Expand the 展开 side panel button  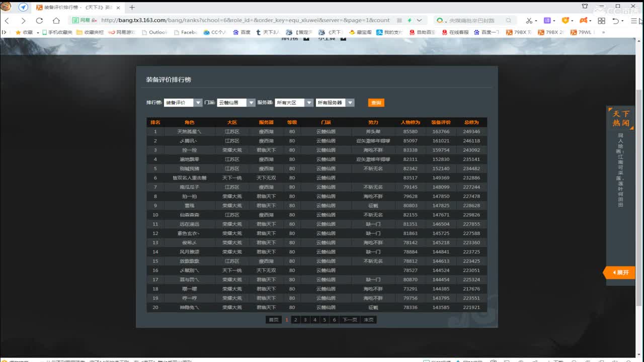pos(620,273)
